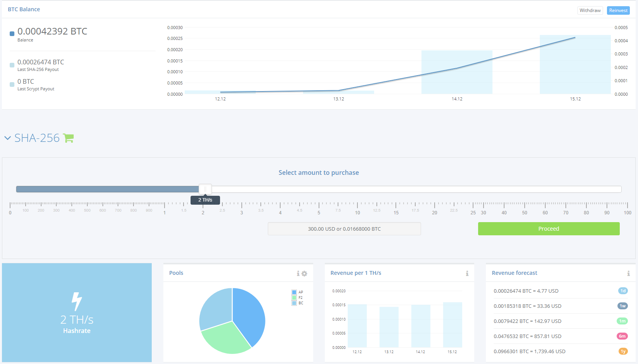638x364 pixels.
Task: Click Last SHA-256 Payout legend square
Action: (12, 65)
